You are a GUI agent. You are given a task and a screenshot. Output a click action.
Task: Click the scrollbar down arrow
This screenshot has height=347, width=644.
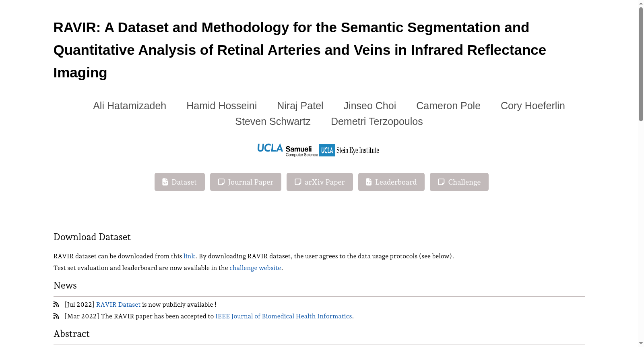click(641, 343)
